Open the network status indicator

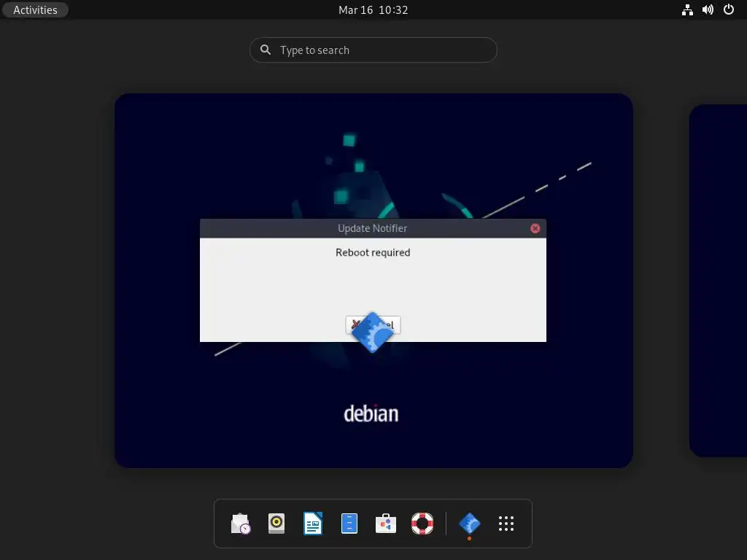[687, 10]
